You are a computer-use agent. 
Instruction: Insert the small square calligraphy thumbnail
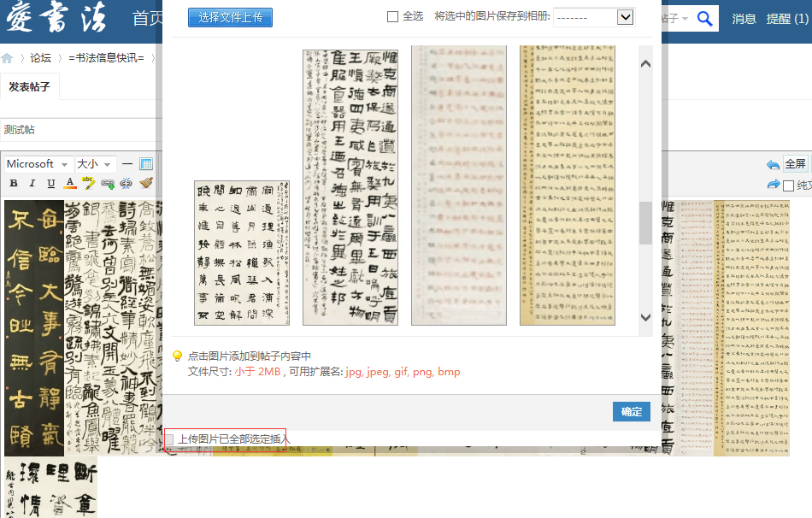pyautogui.click(x=242, y=253)
